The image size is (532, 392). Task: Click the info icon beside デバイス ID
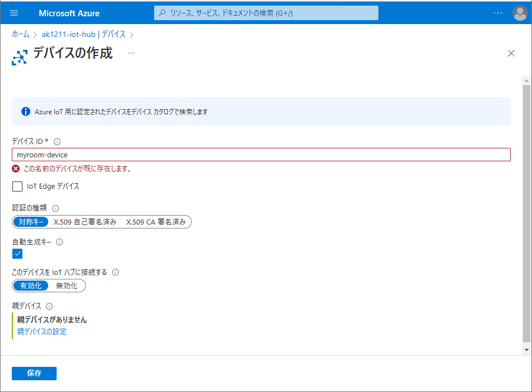57,142
